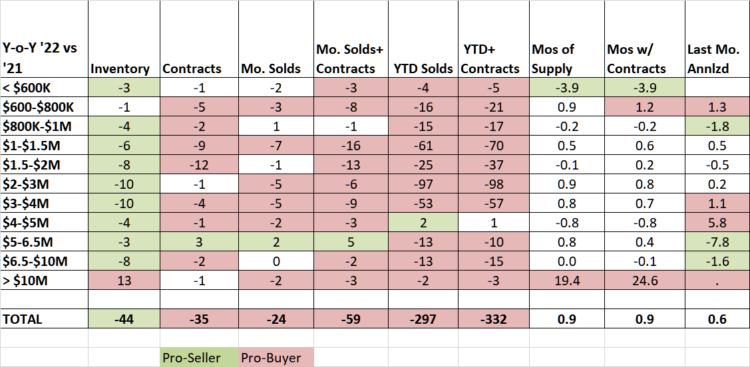750x367 pixels.
Task: Click the -7.8 value in $5-6.5M row
Action: (717, 244)
